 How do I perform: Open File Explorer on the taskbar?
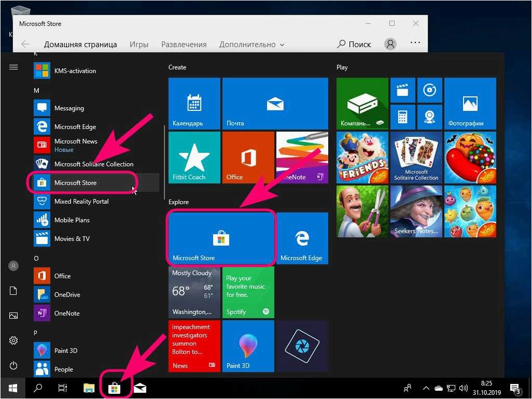tap(89, 388)
